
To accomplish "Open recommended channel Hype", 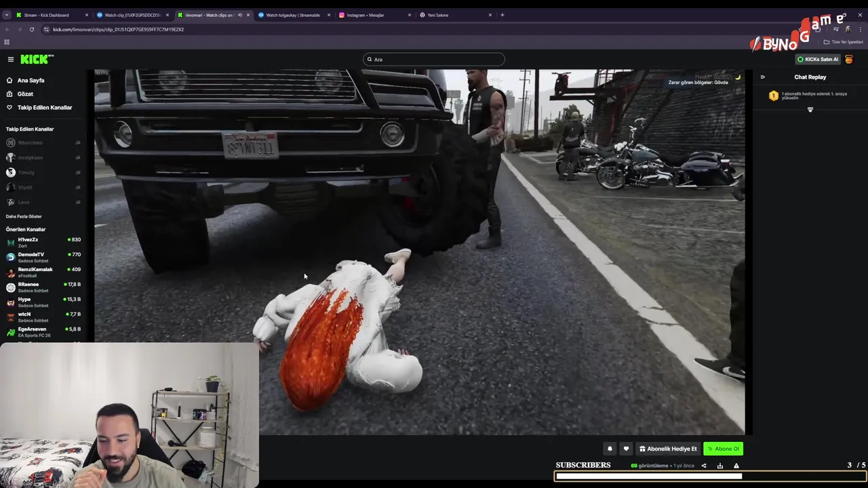I will (x=42, y=302).
